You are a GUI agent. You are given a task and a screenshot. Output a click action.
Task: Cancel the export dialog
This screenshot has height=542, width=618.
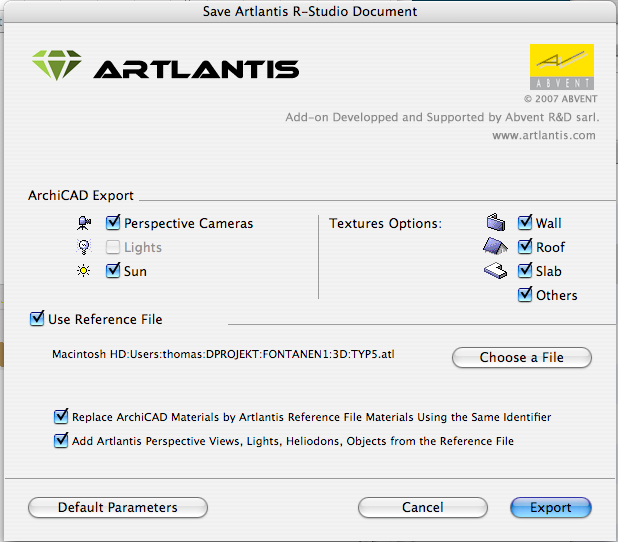[423, 507]
